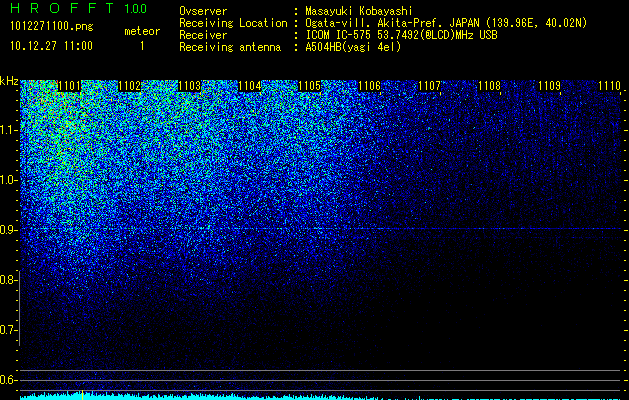
Task: Select the filename 1012271100.png
Action: 52,27
